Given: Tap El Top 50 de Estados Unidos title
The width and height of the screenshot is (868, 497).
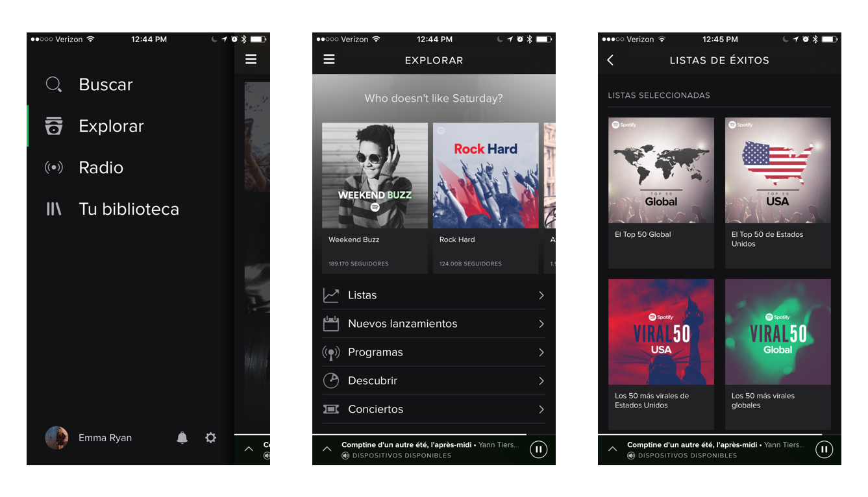Looking at the screenshot, I should [x=767, y=239].
